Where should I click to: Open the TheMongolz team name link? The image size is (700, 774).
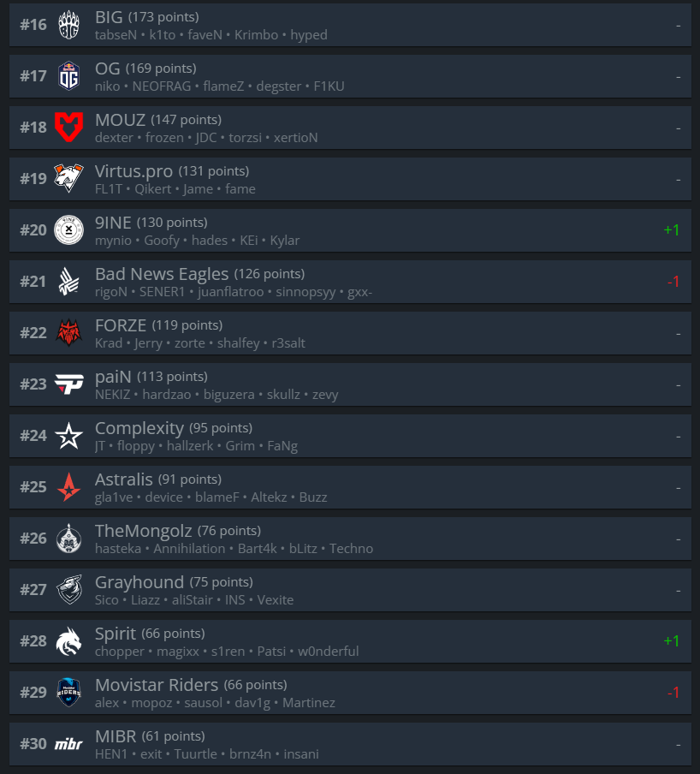click(143, 531)
